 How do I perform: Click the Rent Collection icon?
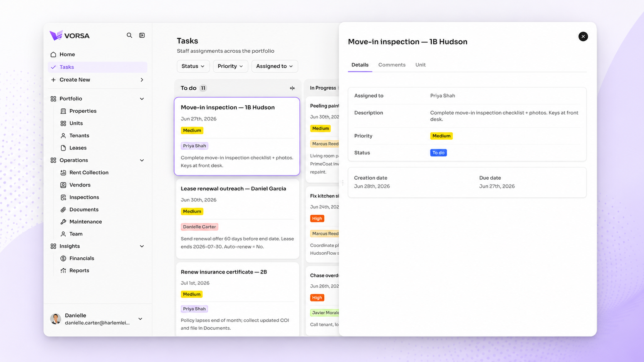click(x=63, y=173)
